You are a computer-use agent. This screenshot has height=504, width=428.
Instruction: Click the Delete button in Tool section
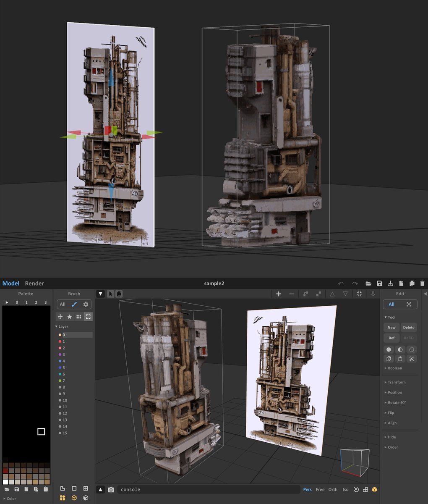point(409,328)
